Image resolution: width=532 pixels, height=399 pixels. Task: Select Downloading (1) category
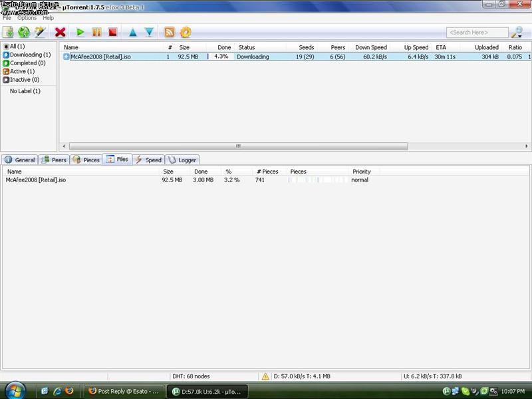(27, 55)
